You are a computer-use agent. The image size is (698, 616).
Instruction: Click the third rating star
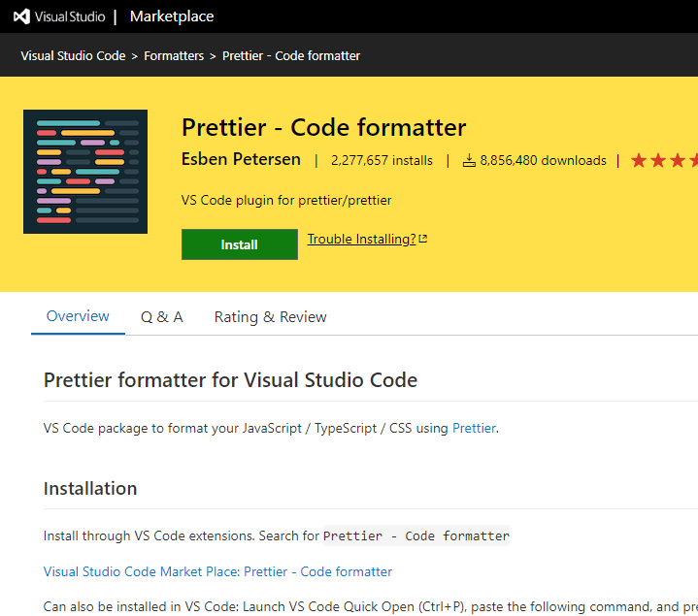click(x=678, y=160)
